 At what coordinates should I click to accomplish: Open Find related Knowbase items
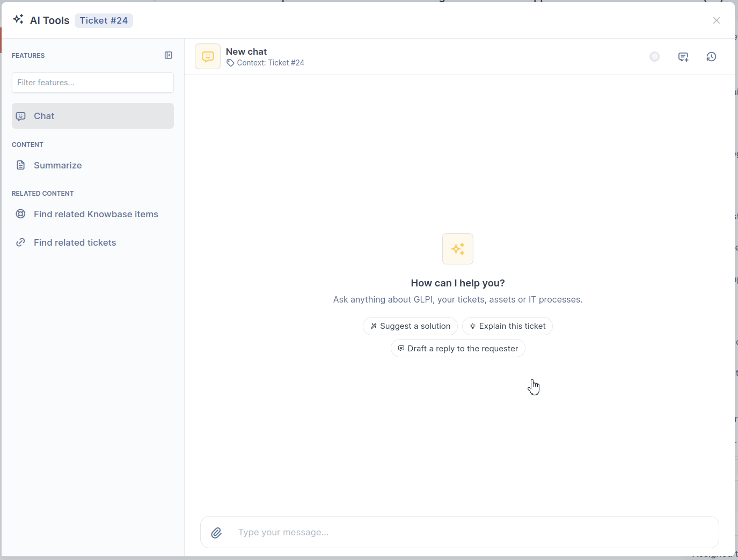(93, 214)
